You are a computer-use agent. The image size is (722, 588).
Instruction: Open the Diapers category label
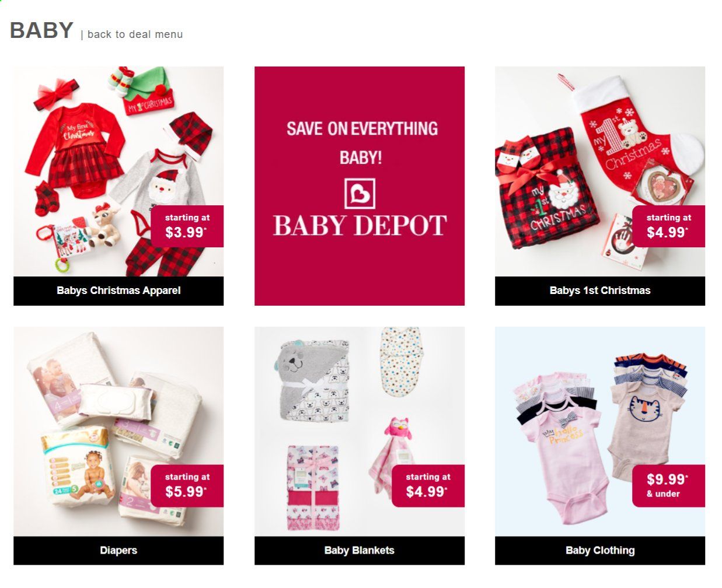click(118, 550)
